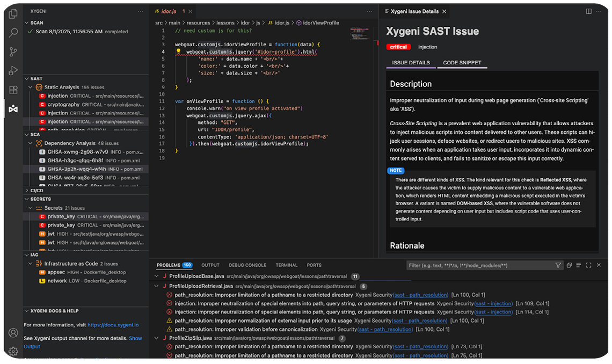
Task: Open Source Control view in activity bar
Action: (13, 52)
